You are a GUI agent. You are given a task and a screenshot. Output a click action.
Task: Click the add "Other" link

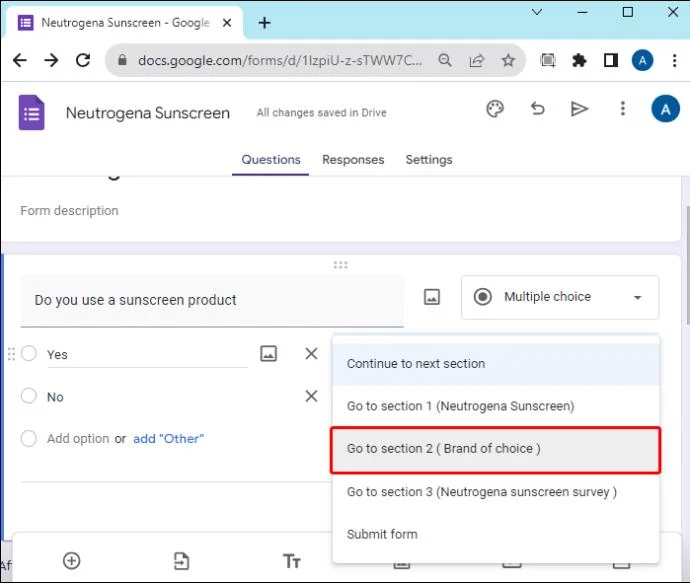169,439
